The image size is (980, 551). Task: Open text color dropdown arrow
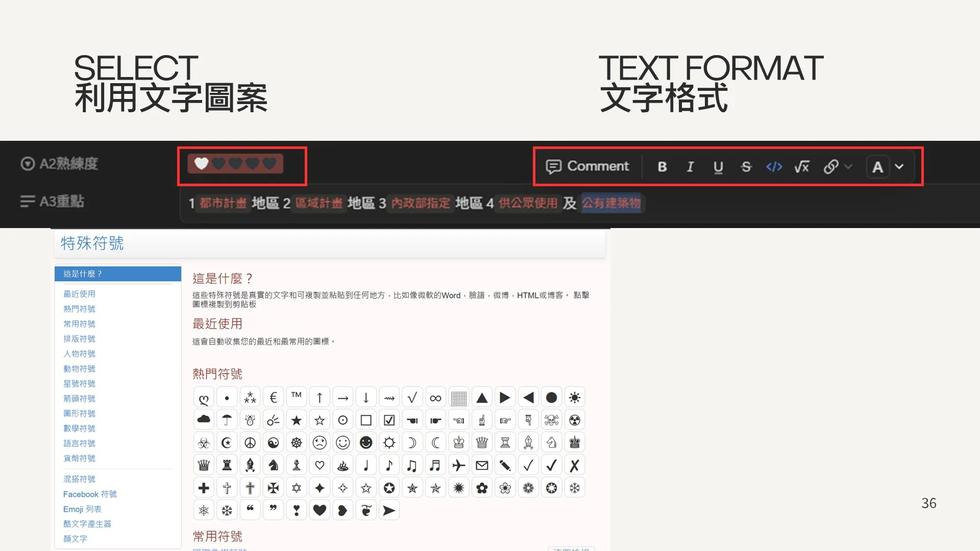[899, 167]
